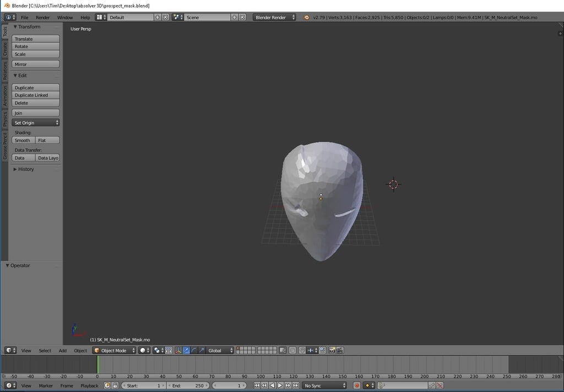Open the Window menu
564x392 pixels.
pyautogui.click(x=65, y=17)
